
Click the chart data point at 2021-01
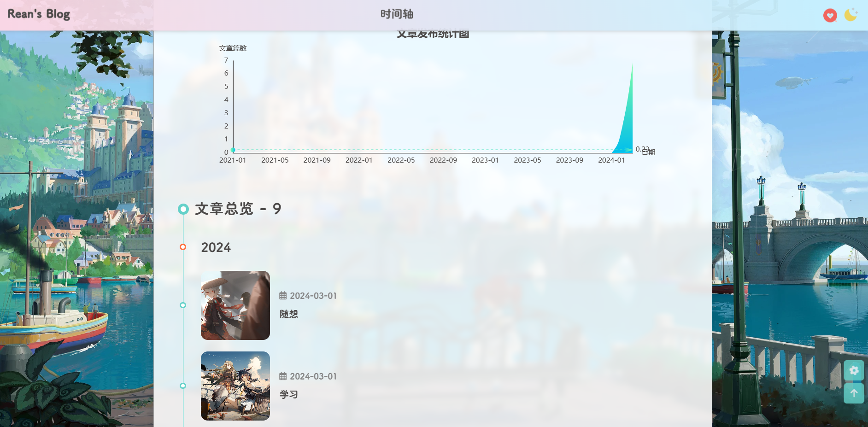[233, 150]
